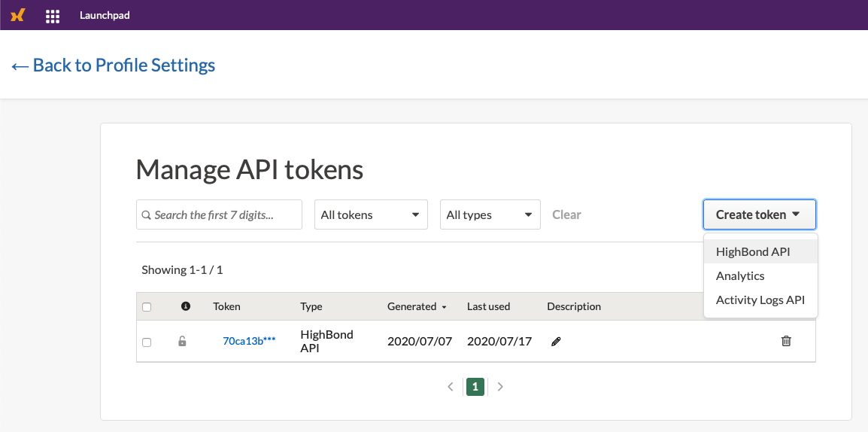This screenshot has width=868, height=432.
Task: Go to previous page arrow
Action: [x=451, y=387]
